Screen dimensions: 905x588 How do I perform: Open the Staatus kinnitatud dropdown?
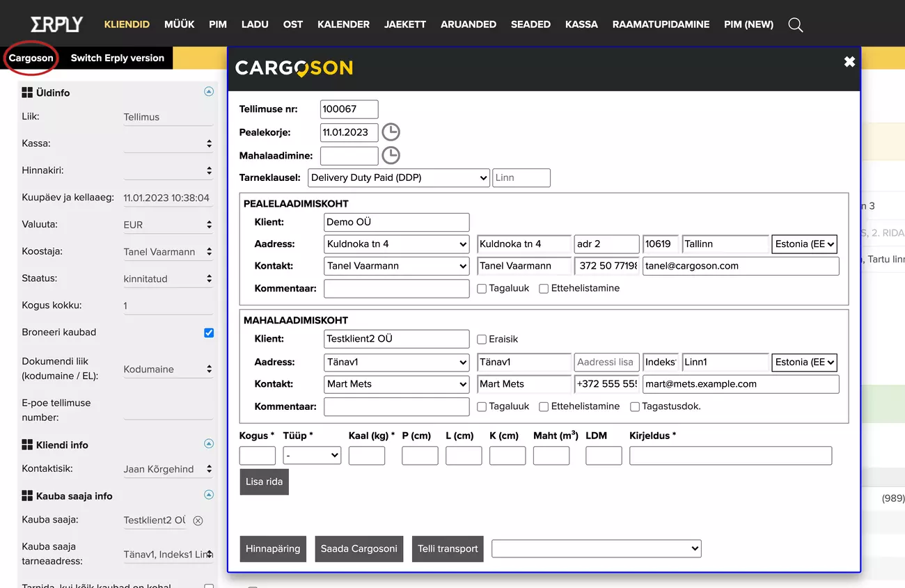(168, 279)
